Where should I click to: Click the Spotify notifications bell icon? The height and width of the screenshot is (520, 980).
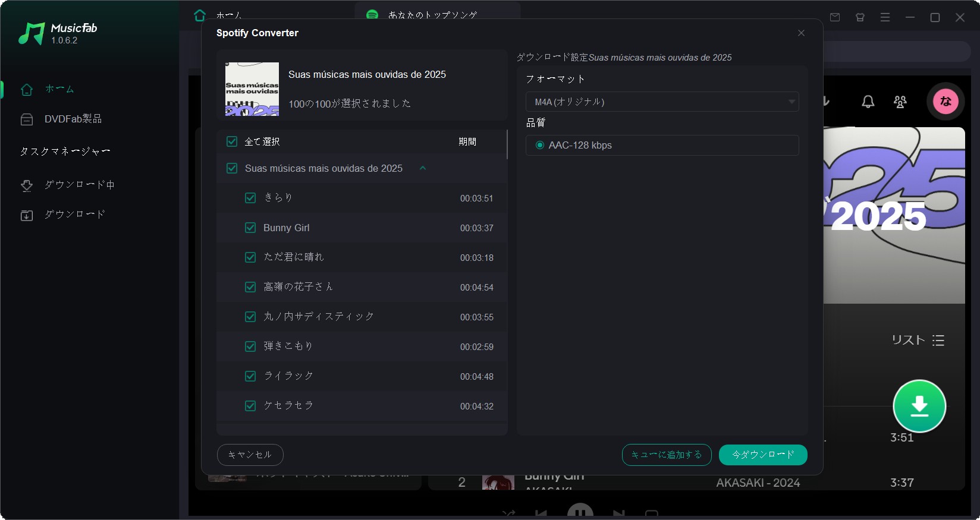[x=868, y=102]
